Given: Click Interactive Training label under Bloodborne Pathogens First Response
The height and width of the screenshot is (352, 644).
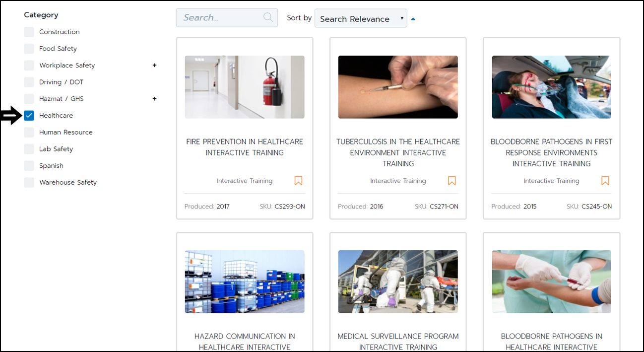Looking at the screenshot, I should pos(552,181).
